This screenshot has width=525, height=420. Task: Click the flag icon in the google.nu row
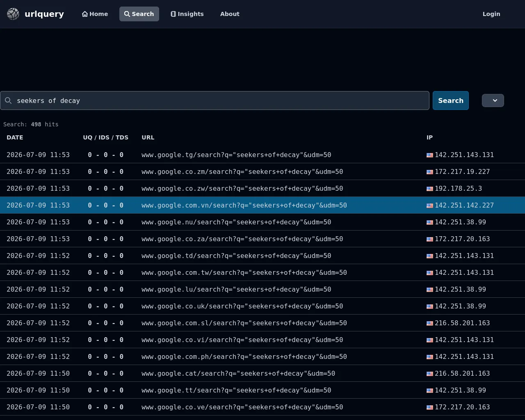coord(430,222)
